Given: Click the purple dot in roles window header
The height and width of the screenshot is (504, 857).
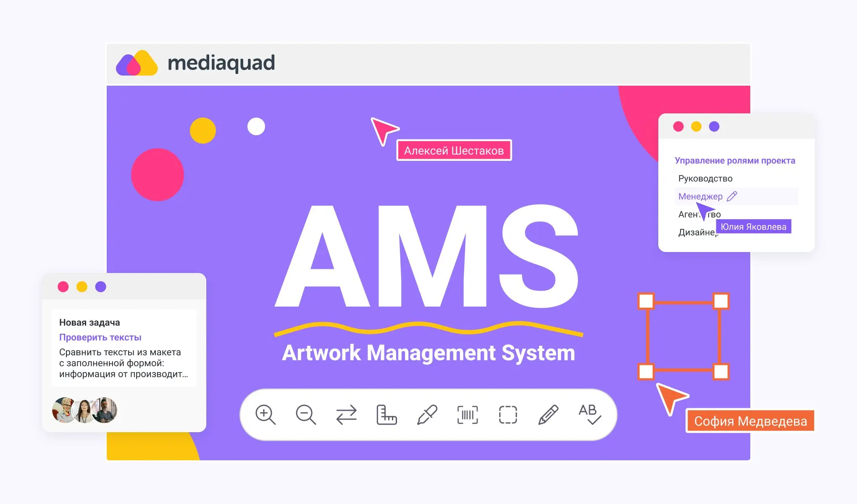Looking at the screenshot, I should tap(714, 126).
